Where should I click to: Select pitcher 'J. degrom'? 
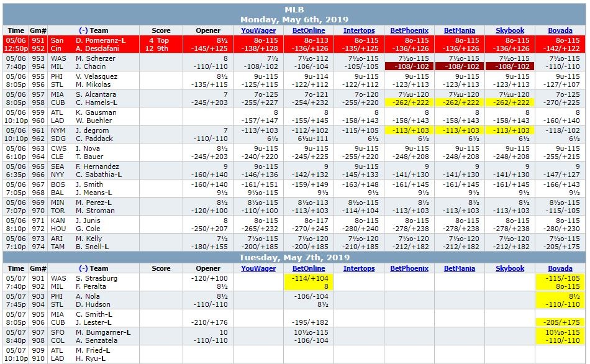[x=92, y=130]
